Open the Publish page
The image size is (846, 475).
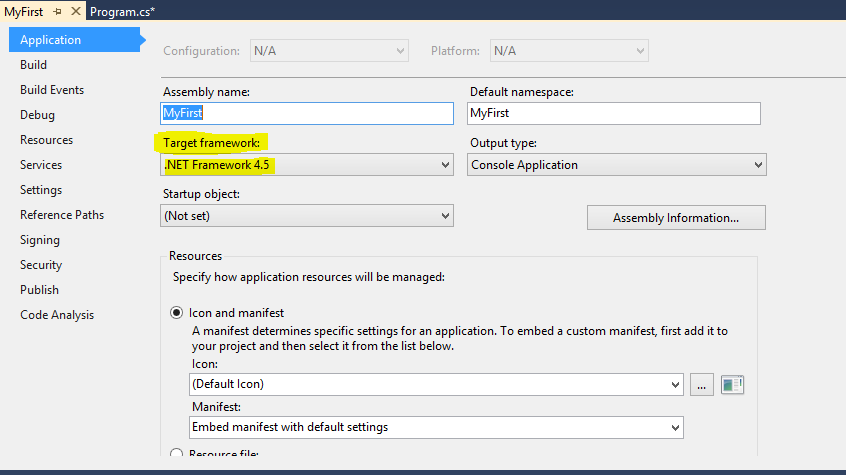tap(40, 290)
